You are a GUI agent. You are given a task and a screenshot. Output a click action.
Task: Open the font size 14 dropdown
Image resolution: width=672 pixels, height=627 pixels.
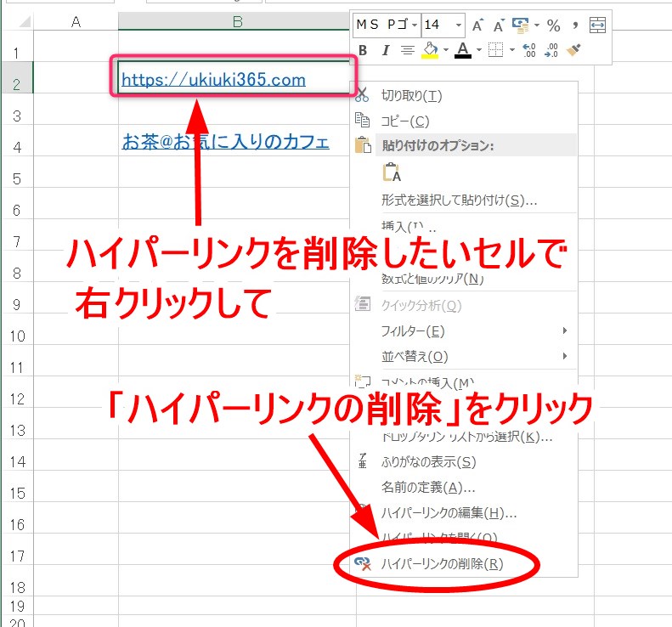[459, 25]
